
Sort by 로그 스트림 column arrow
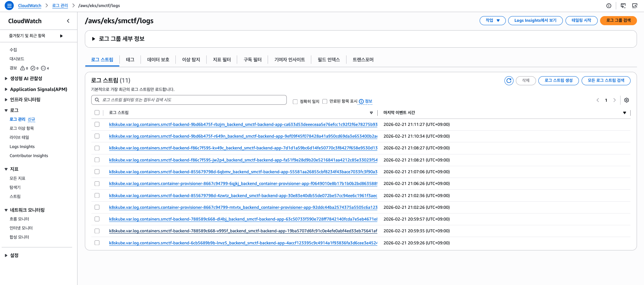click(371, 113)
